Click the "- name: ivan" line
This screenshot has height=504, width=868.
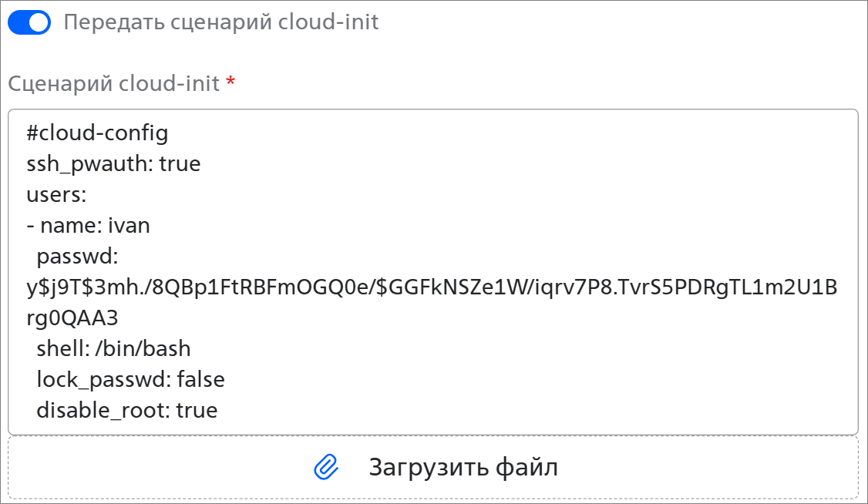[x=88, y=226]
